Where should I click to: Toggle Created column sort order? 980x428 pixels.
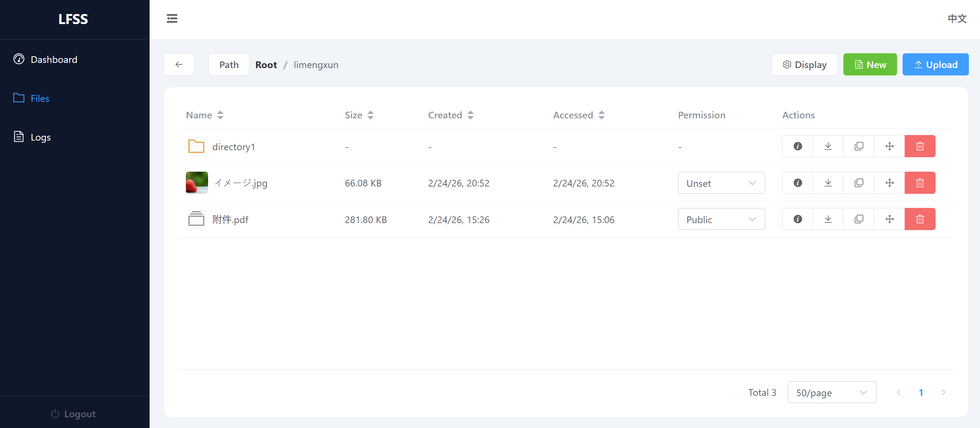tap(470, 115)
